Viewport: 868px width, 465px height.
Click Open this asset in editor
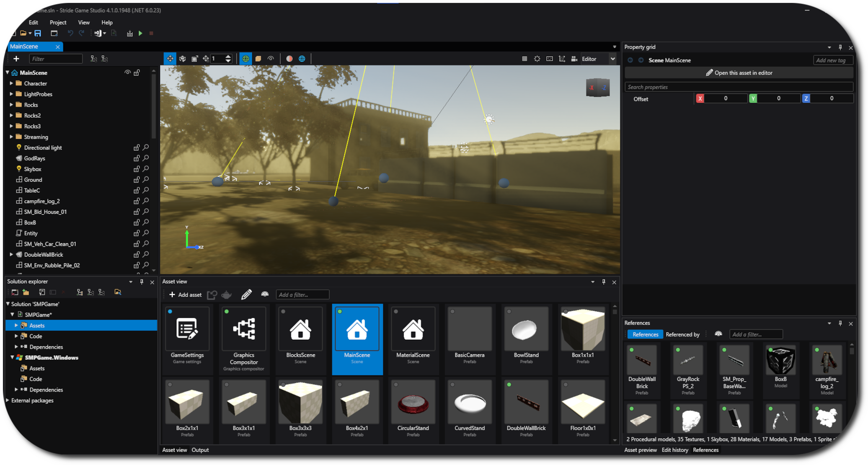coord(739,73)
